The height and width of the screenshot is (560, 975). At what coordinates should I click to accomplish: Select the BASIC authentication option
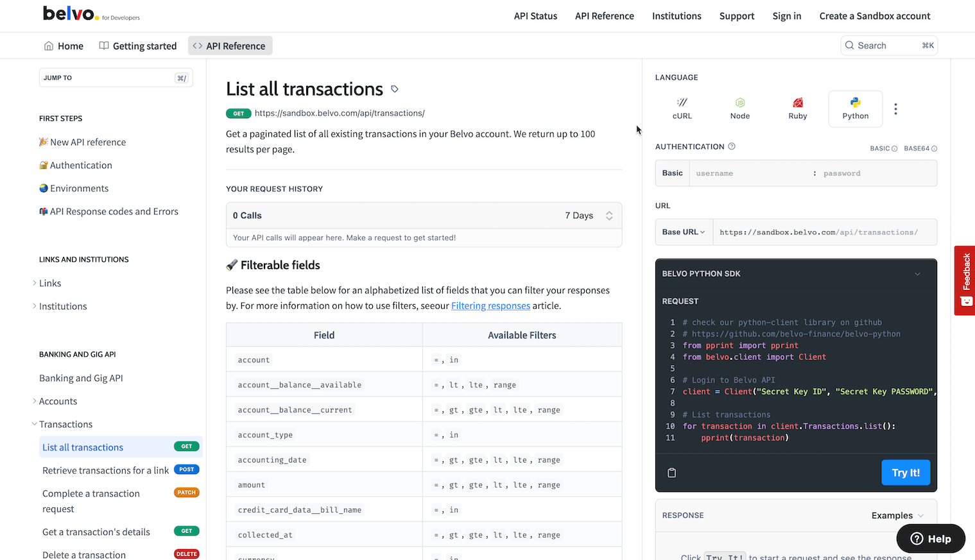883,148
